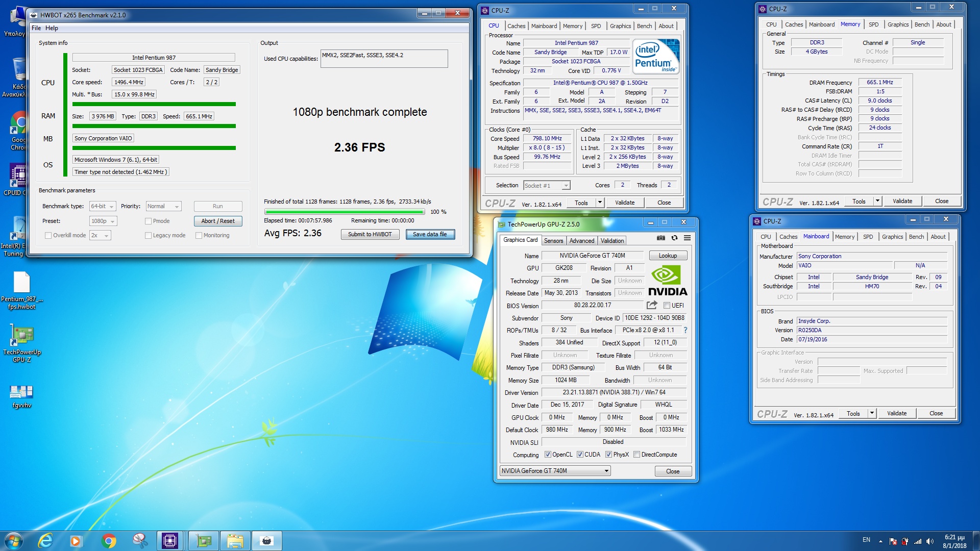
Task: Click the green CPU status bar
Action: [x=154, y=104]
